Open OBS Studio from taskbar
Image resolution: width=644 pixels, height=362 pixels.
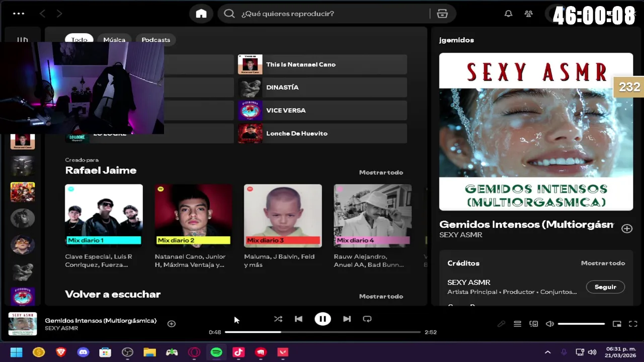pos(127,352)
